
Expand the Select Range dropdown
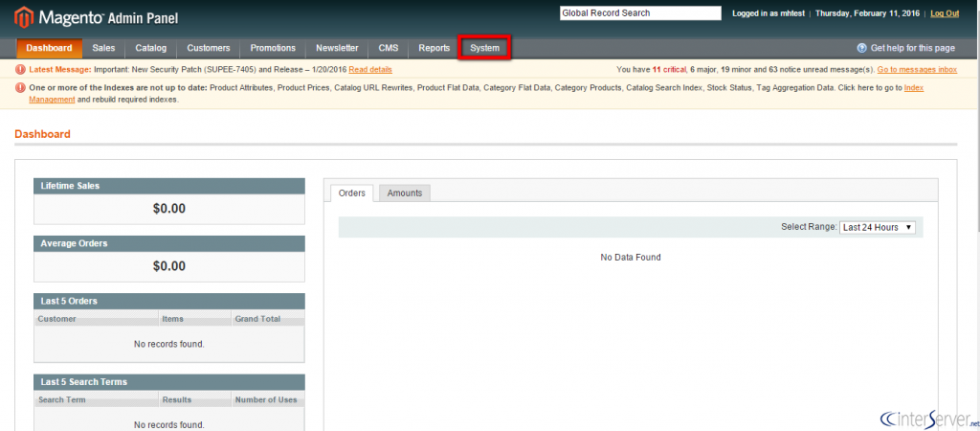(x=877, y=228)
